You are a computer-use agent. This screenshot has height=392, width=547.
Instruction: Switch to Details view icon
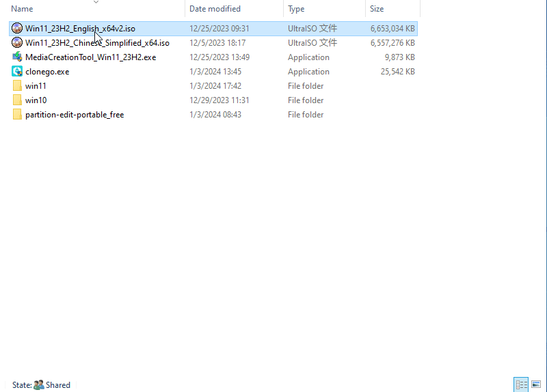coord(521,384)
